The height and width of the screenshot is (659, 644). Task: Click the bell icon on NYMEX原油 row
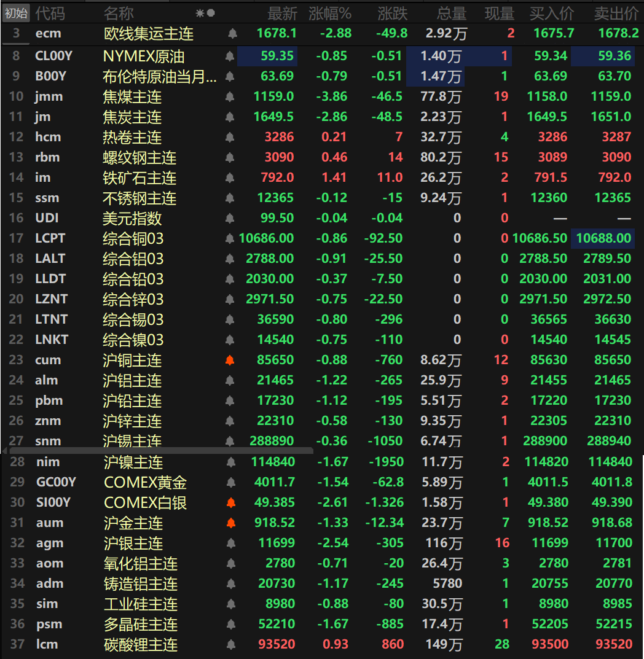point(229,54)
